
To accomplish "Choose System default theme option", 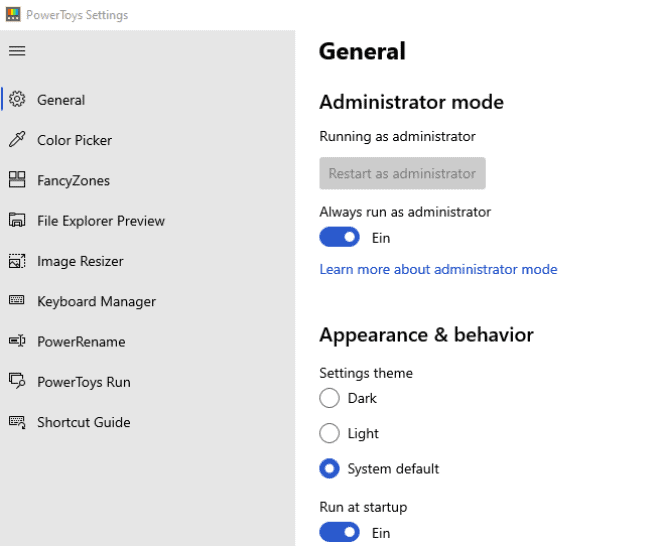I will [x=329, y=468].
